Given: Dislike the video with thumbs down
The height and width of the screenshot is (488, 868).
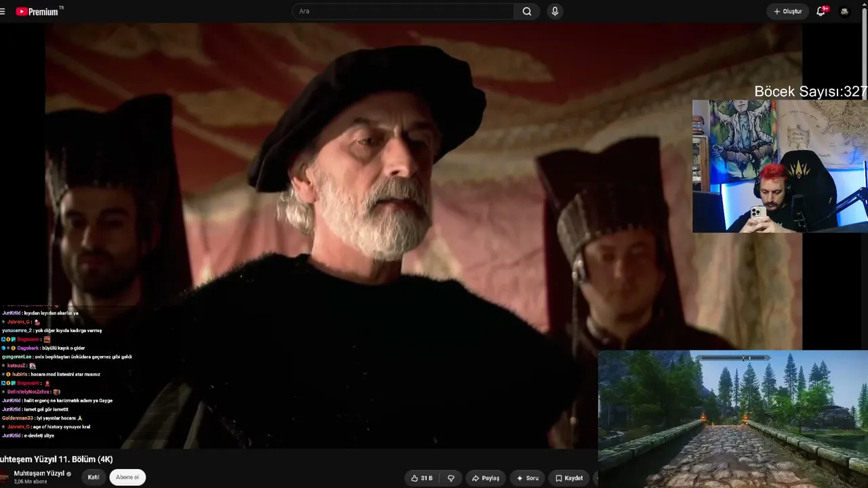Looking at the screenshot, I should (x=451, y=478).
